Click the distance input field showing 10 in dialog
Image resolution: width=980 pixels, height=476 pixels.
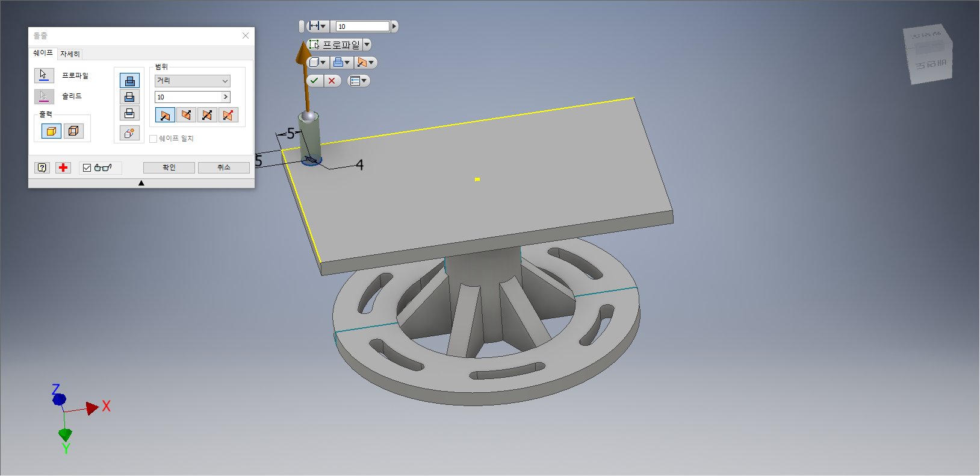tap(188, 97)
